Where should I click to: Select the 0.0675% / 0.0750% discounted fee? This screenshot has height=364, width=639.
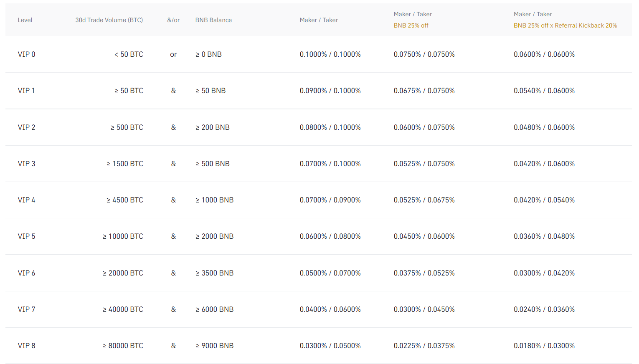pos(424,91)
